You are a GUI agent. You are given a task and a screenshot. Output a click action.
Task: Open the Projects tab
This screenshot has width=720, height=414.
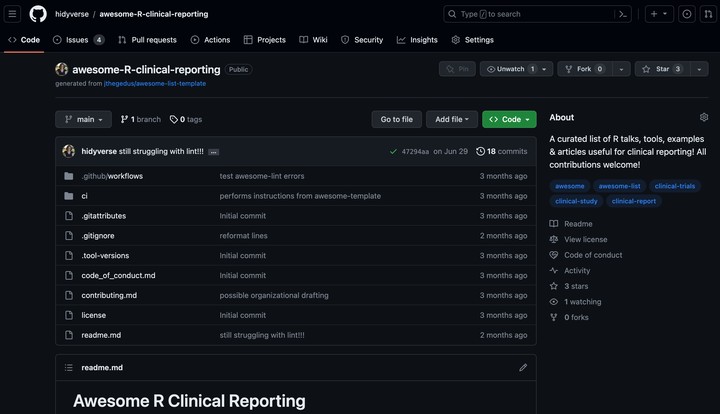pos(264,40)
